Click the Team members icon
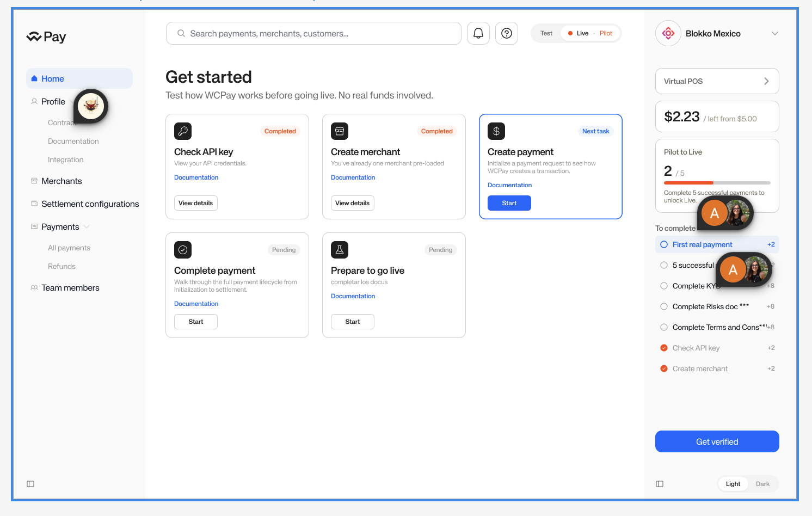The width and height of the screenshot is (812, 516). 34,287
